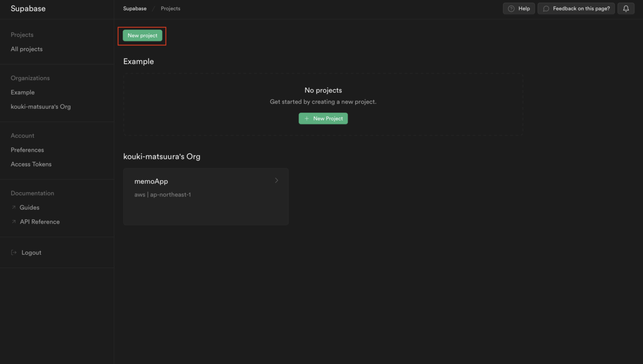Viewport: 643px width, 364px height.
Task: Click the Organizations sidebar section label
Action: 30,78
